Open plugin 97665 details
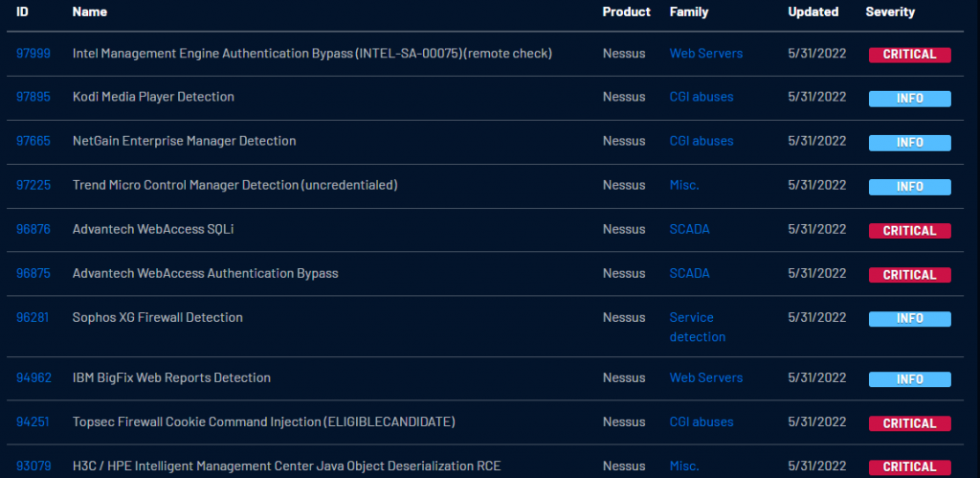 (x=32, y=141)
